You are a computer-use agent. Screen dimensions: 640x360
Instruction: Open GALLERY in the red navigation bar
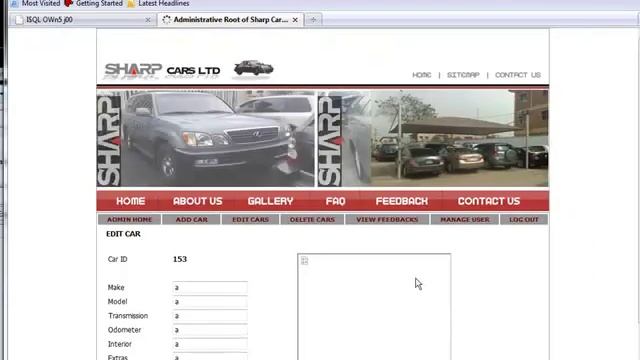(270, 201)
